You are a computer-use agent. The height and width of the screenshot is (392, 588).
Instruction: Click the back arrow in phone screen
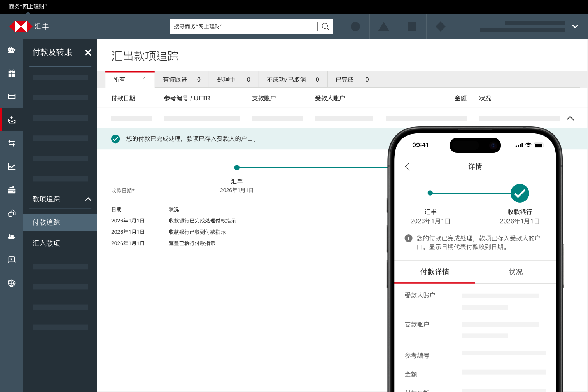(x=407, y=167)
